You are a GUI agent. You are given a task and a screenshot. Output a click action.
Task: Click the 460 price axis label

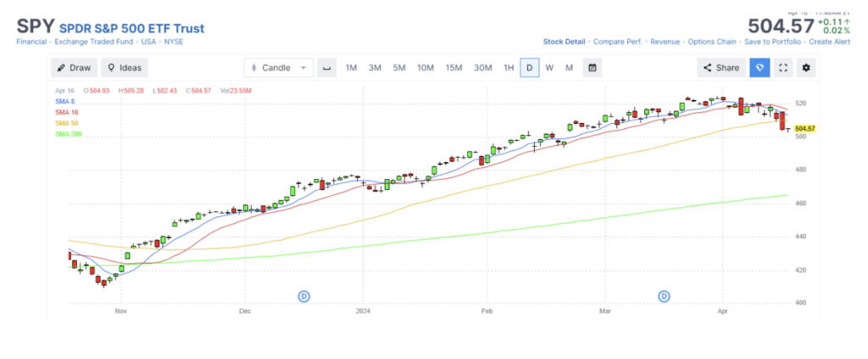tap(799, 204)
